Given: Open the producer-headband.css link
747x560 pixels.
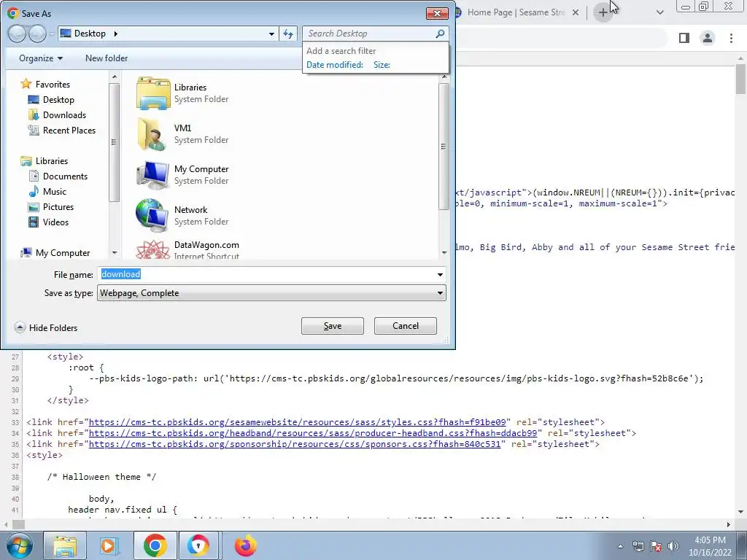Looking at the screenshot, I should [313, 433].
